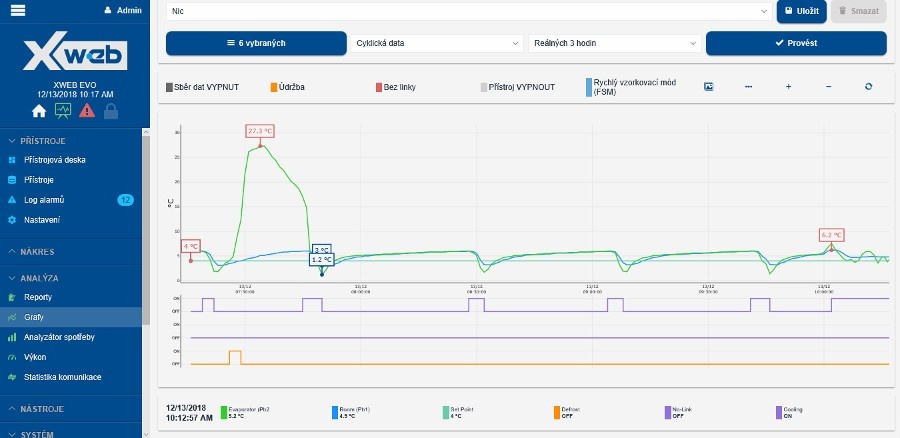Export the chart using the image icon
This screenshot has height=438, width=900.
[708, 87]
